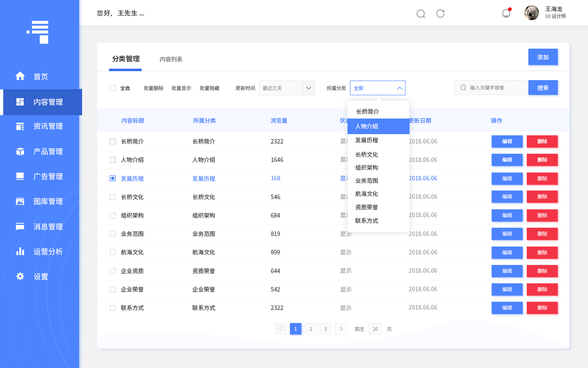Choose highlighted 人物介绍 dropdown option
Screen dimensions: 588x368
[x=378, y=126]
